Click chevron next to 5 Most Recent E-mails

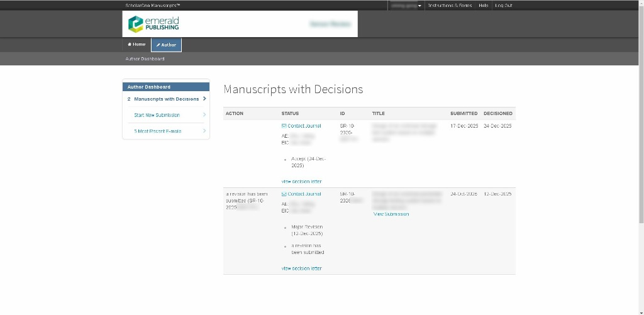click(204, 131)
